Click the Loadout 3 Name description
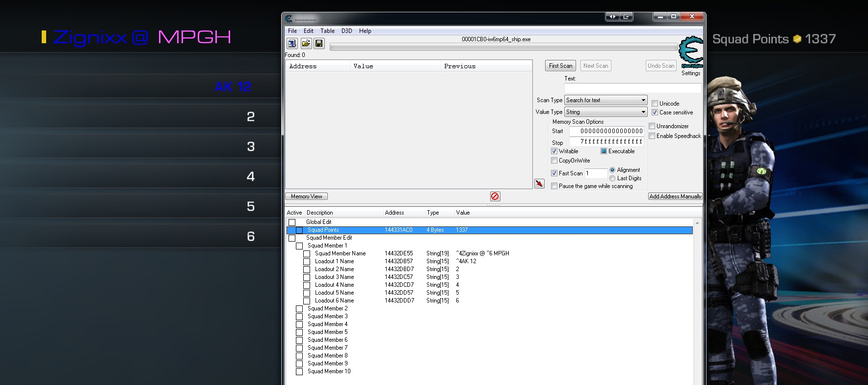868x385 pixels. coord(334,277)
